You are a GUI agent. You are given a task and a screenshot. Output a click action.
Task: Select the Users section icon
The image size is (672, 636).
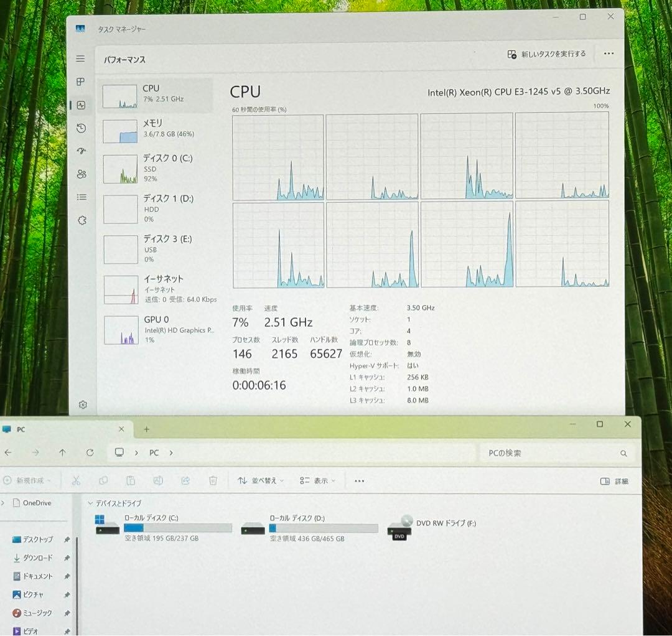(81, 174)
